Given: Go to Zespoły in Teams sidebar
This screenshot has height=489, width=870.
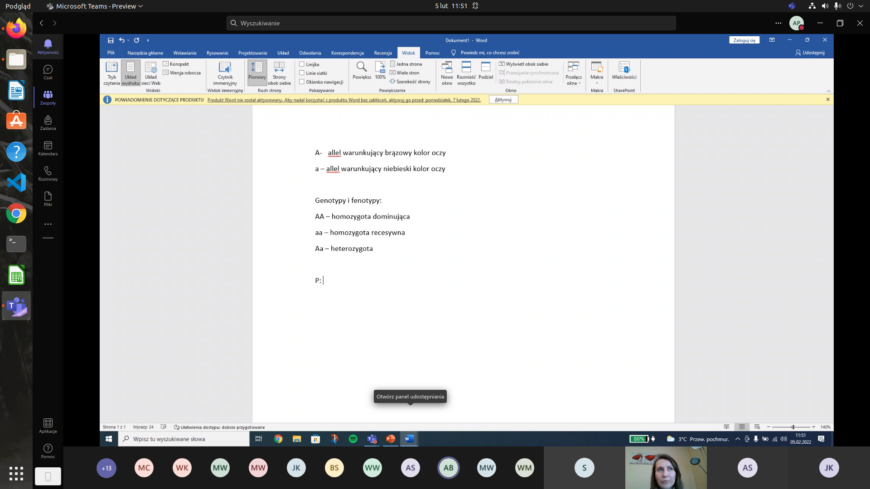Looking at the screenshot, I should [48, 97].
